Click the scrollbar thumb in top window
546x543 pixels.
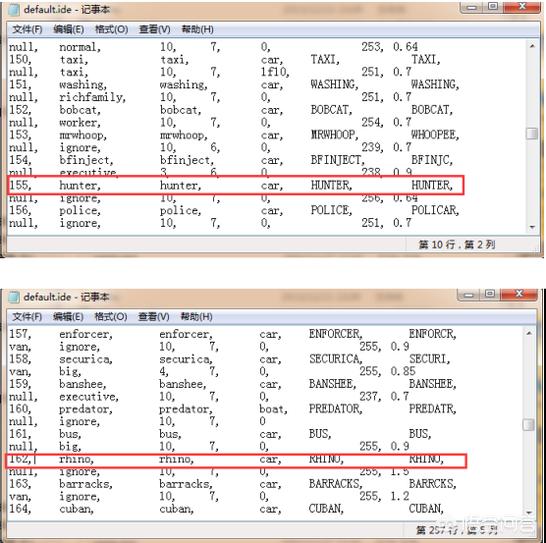click(532, 133)
